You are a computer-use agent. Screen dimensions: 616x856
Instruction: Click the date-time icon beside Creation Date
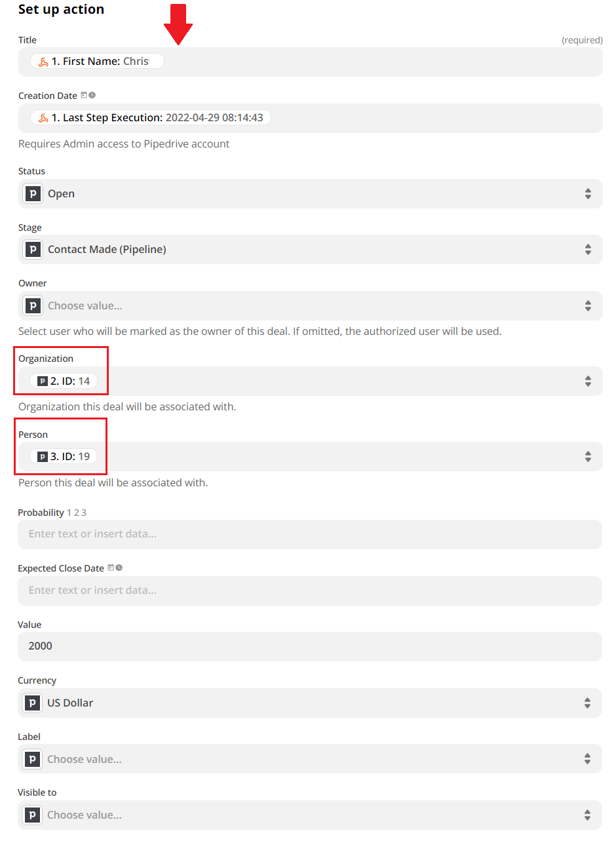point(88,95)
